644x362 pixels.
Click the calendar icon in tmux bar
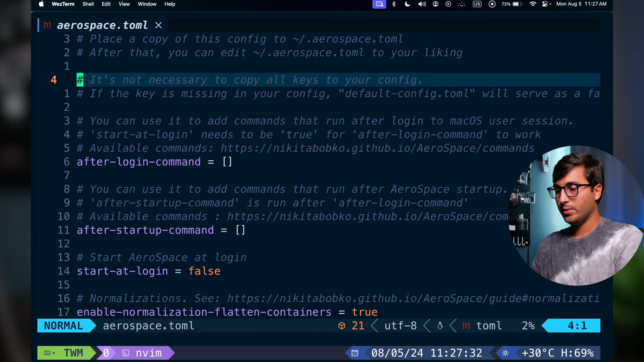pos(355,353)
